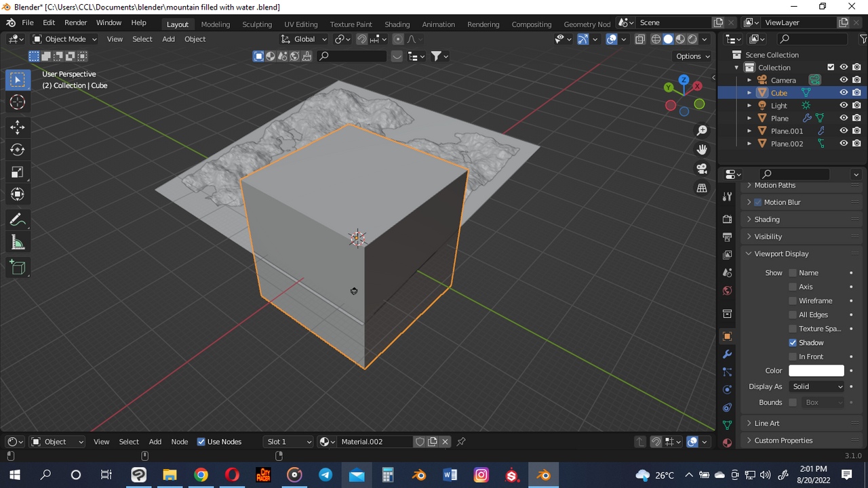The height and width of the screenshot is (488, 868).
Task: Open Blender from the Windows taskbar
Action: (x=543, y=475)
